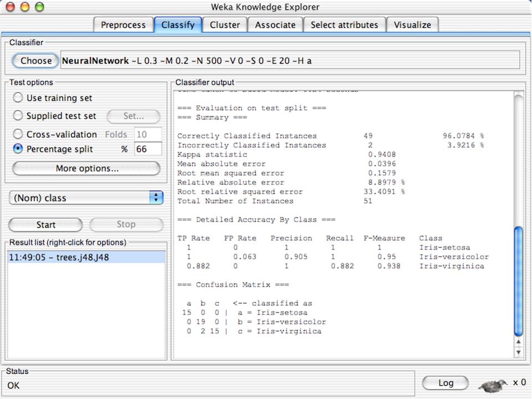Click Root relative squared error line
The height and width of the screenshot is (399, 532).
click(291, 192)
